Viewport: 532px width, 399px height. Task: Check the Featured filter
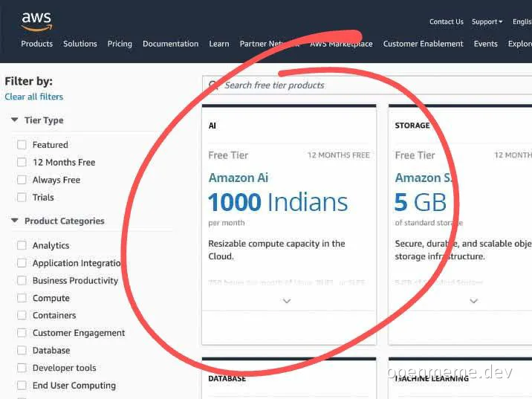pyautogui.click(x=22, y=145)
